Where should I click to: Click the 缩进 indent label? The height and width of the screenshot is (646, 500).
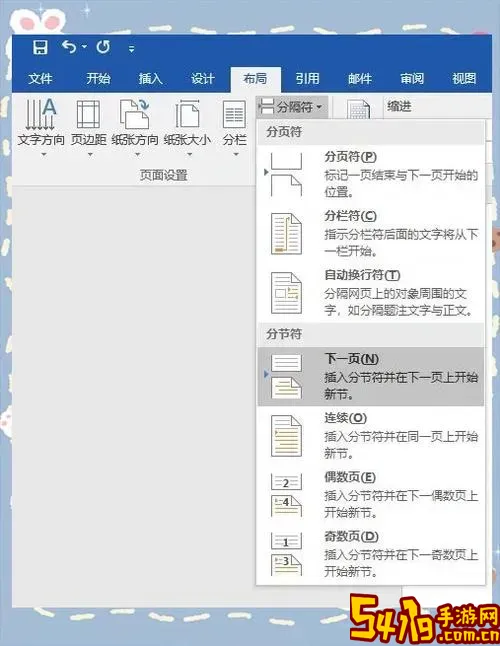point(399,107)
